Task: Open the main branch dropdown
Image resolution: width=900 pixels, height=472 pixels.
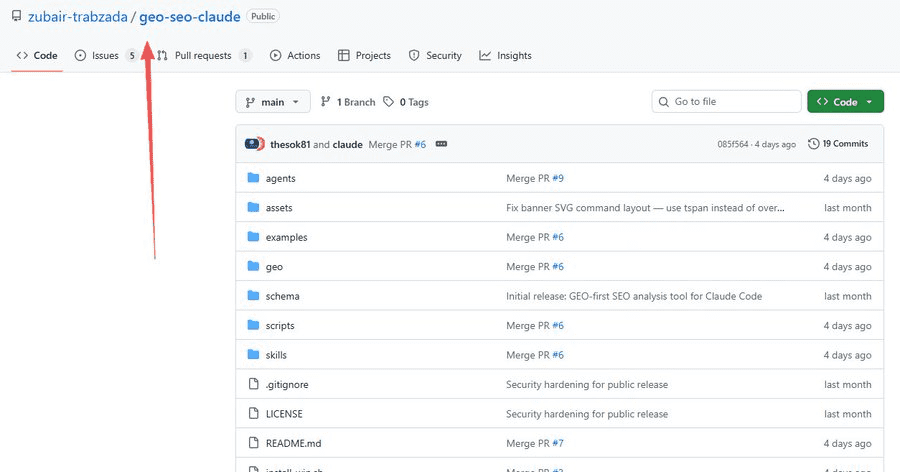Action: click(273, 102)
